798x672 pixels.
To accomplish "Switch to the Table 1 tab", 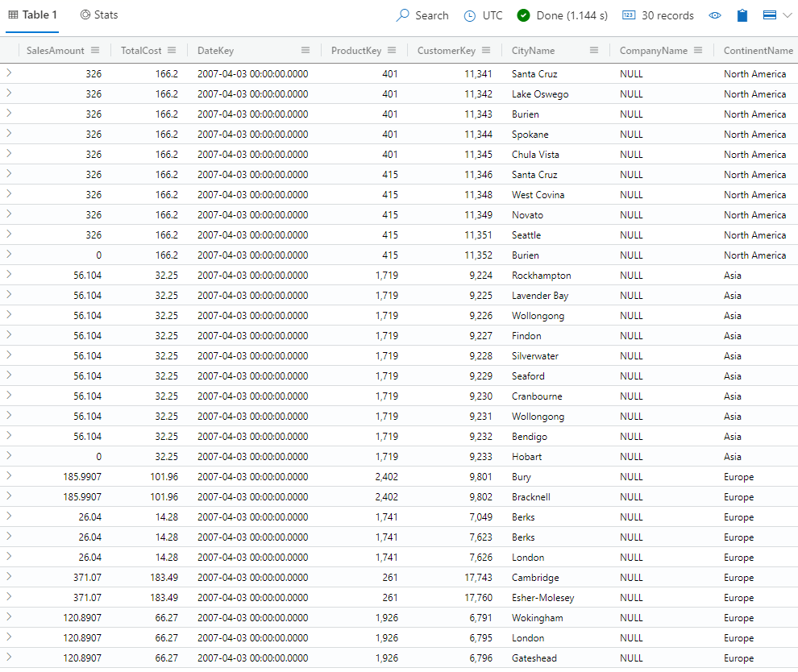I will coord(32,15).
